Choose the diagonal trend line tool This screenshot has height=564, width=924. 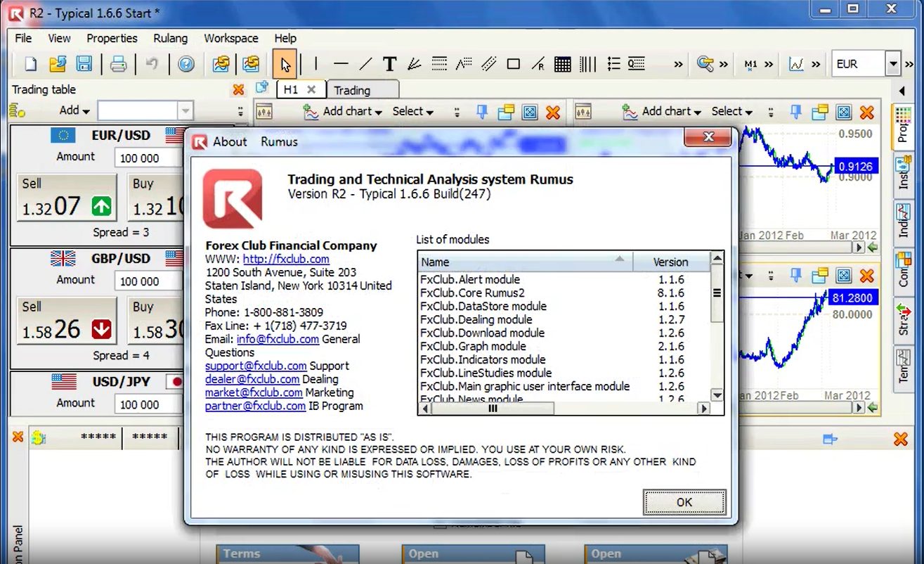pos(365,64)
